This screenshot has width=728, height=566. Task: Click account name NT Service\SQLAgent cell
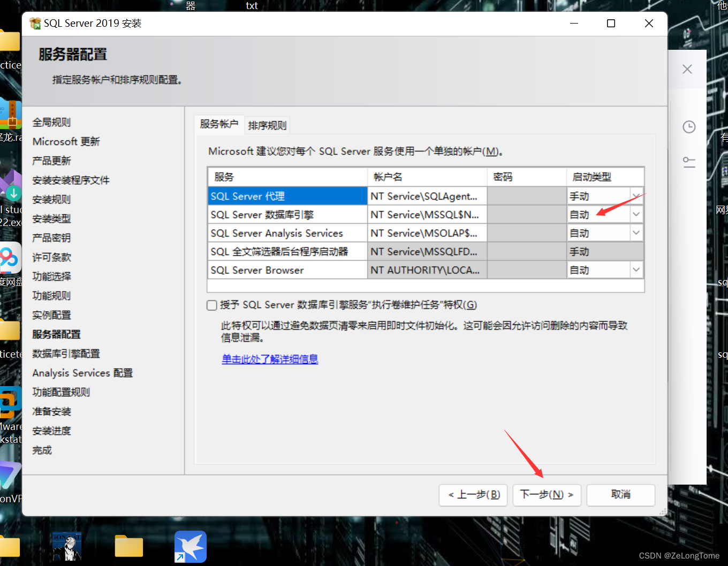coord(427,196)
